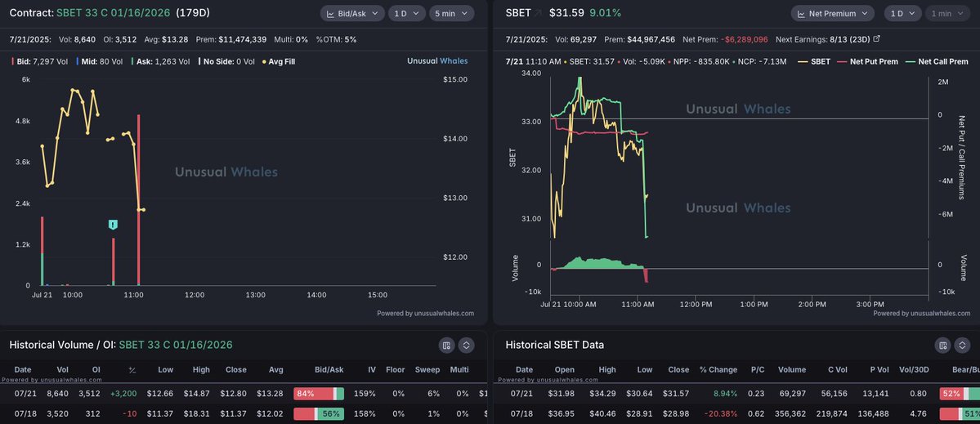
Task: Sort by Sweep column header
Action: coord(427,370)
